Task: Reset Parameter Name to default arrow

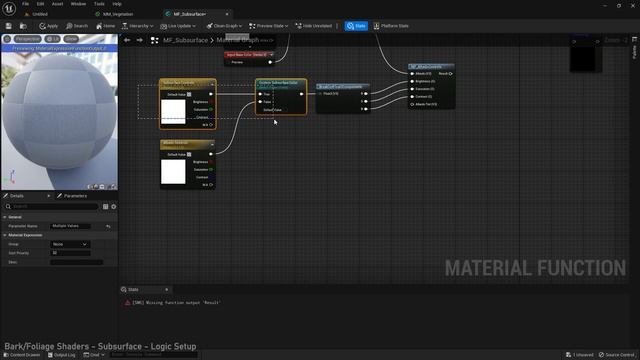Action: tap(108, 226)
